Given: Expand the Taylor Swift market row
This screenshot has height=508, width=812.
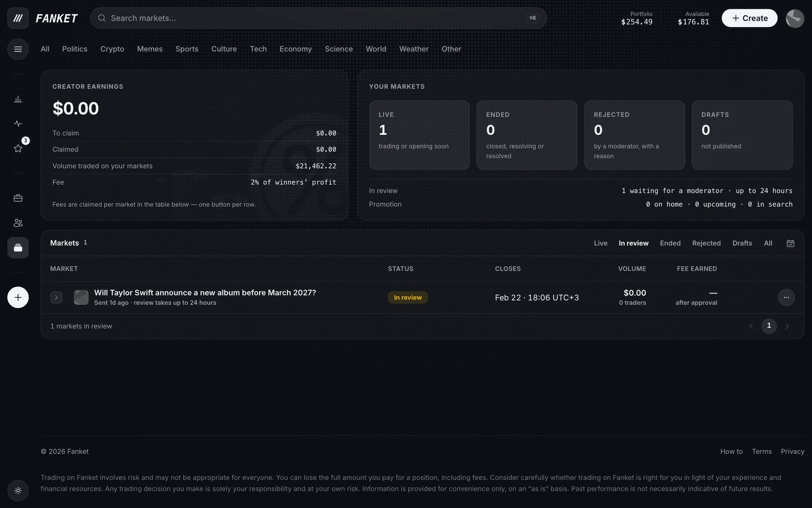Looking at the screenshot, I should [x=56, y=297].
